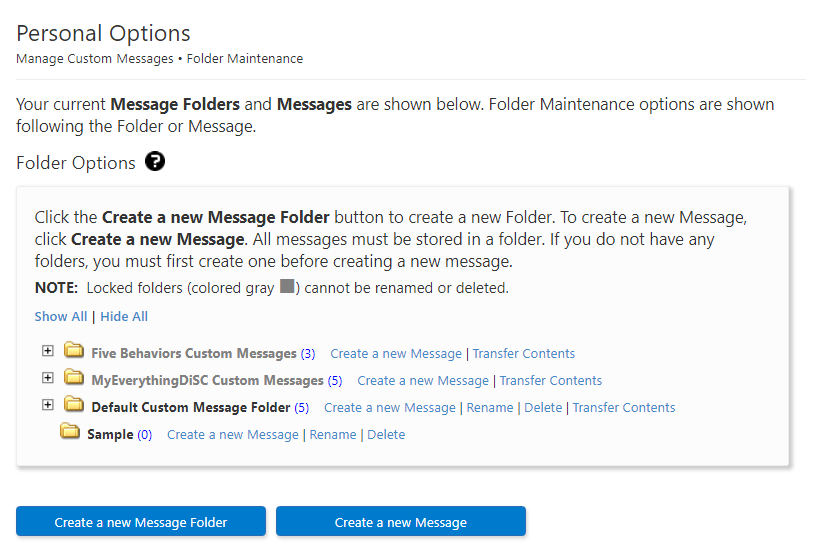Viewport: 818px width, 559px height.
Task: Click the blue Create a new Message button
Action: pos(401,521)
